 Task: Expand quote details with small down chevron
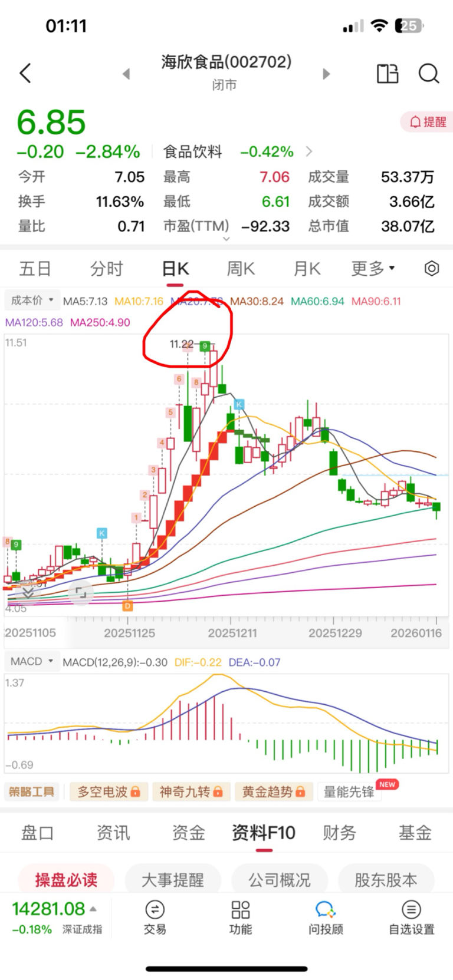click(x=226, y=239)
